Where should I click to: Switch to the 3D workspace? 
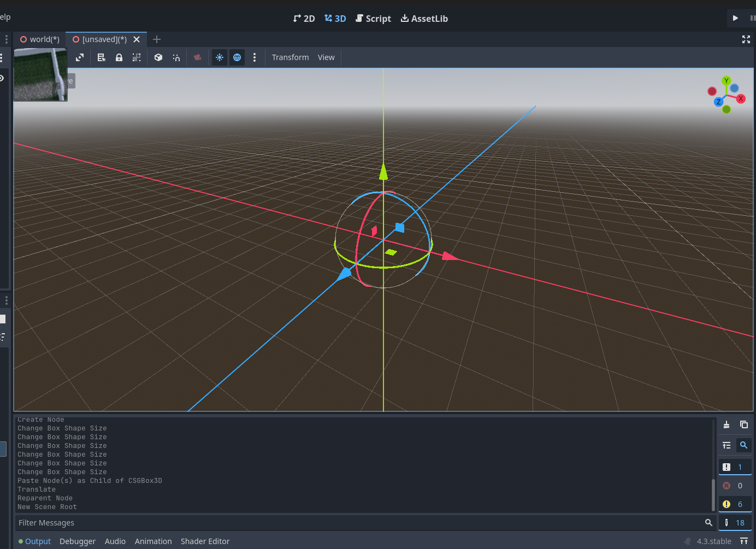335,19
